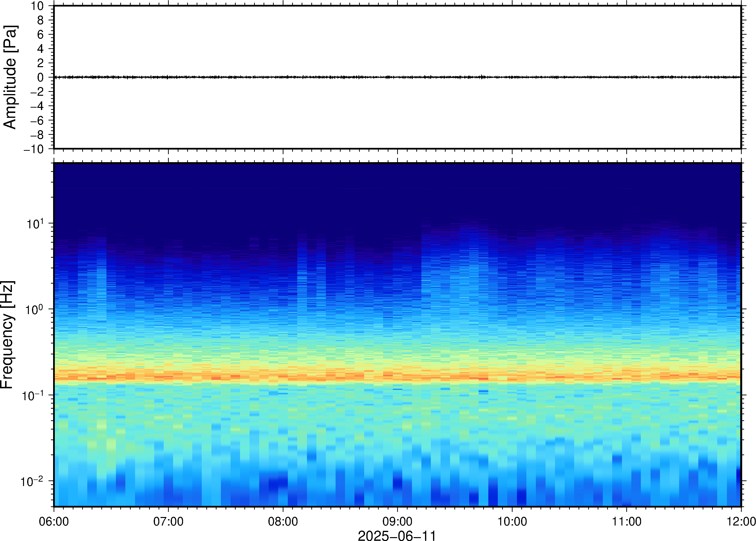The height and width of the screenshot is (541, 756).
Task: Click the orange microbarom band in spectrogram
Action: pyautogui.click(x=397, y=376)
